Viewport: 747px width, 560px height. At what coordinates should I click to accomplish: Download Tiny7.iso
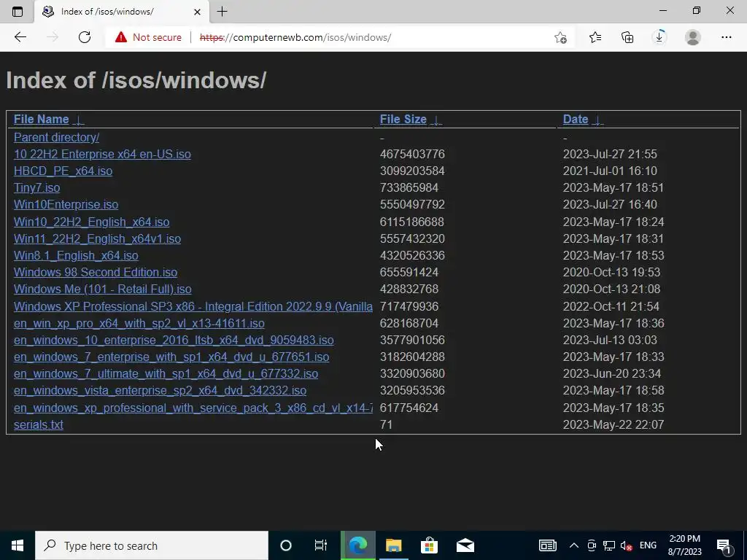tap(36, 187)
